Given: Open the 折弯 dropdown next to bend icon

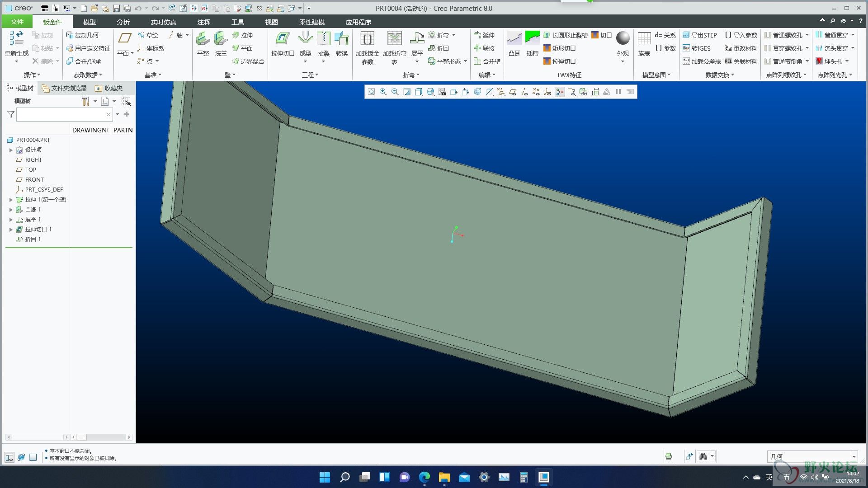Looking at the screenshot, I should pyautogui.click(x=453, y=35).
